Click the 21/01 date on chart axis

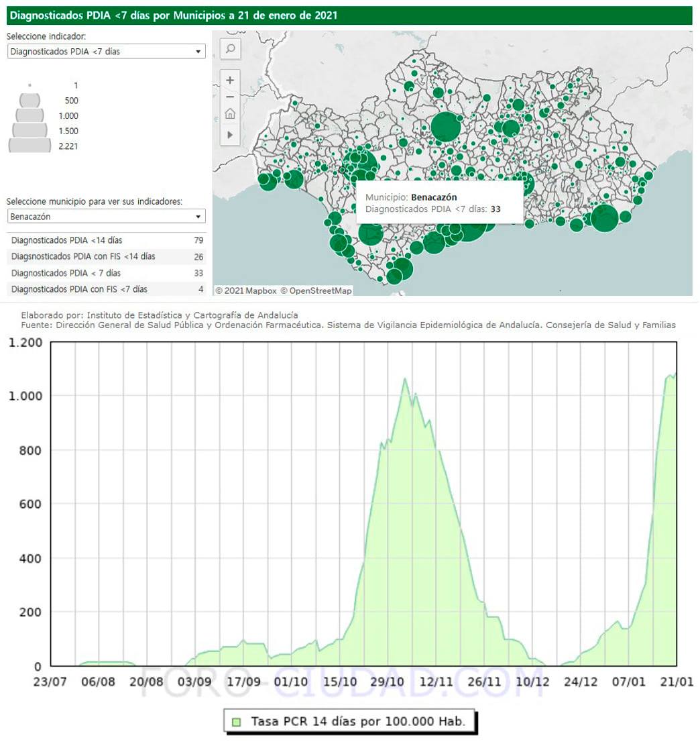[x=677, y=682]
